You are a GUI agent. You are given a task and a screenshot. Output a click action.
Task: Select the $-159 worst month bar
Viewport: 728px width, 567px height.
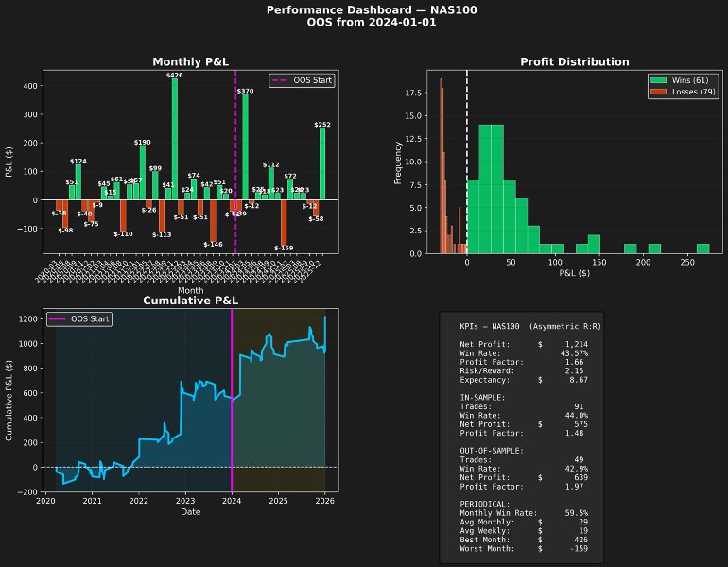click(x=284, y=223)
